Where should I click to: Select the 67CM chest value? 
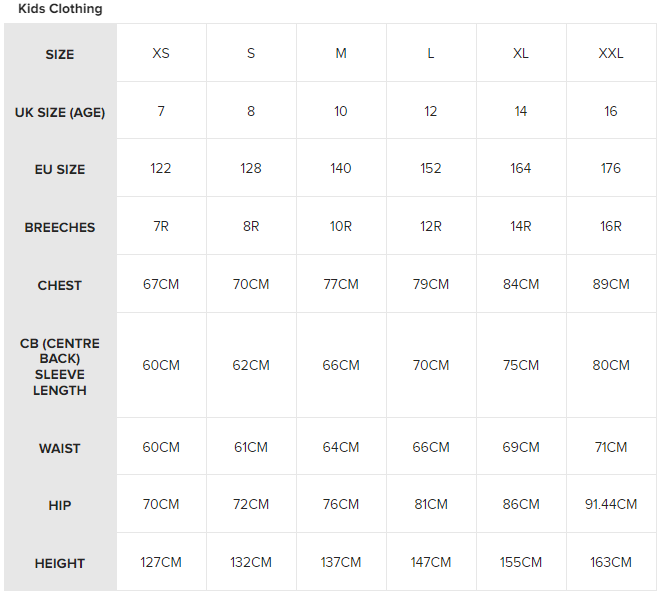click(x=161, y=285)
